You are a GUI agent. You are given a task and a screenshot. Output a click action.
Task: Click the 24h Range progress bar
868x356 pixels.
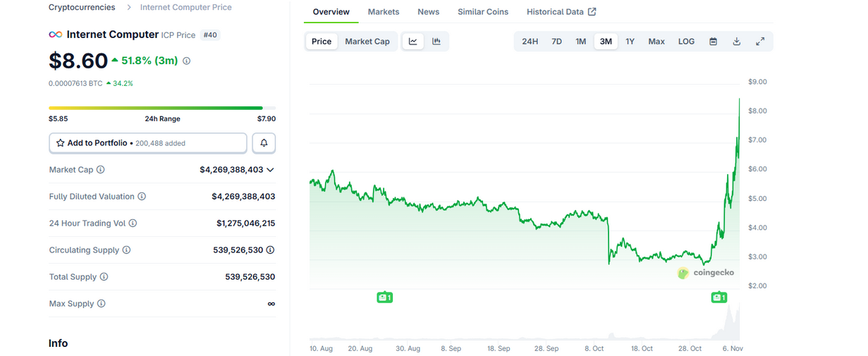[x=161, y=108]
